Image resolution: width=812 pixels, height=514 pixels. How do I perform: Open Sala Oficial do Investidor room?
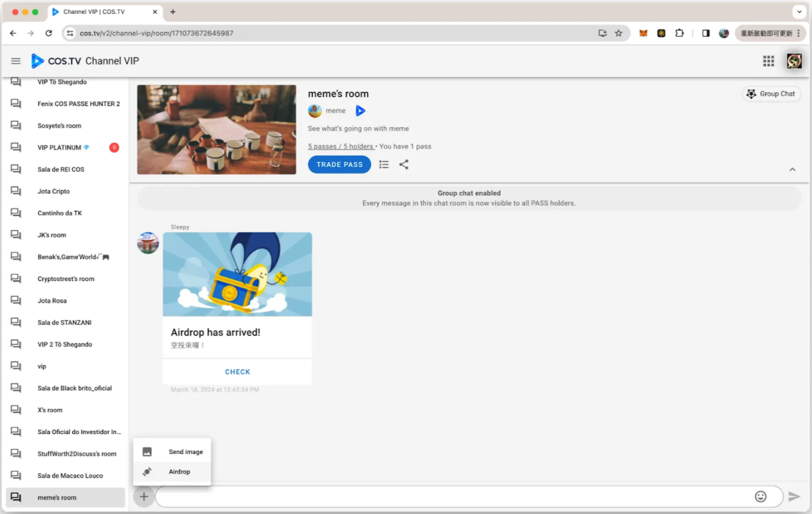point(65,432)
